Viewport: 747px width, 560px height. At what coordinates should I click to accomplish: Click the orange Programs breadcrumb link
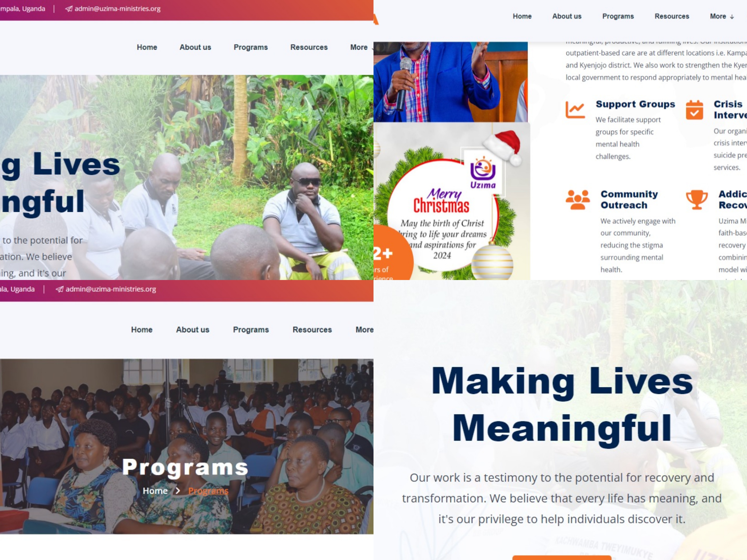(x=208, y=491)
